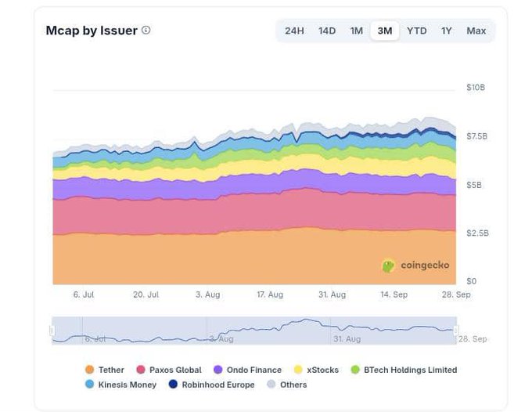The height and width of the screenshot is (412, 532).
Task: Click the range navigator mini chart
Action: coord(254,331)
